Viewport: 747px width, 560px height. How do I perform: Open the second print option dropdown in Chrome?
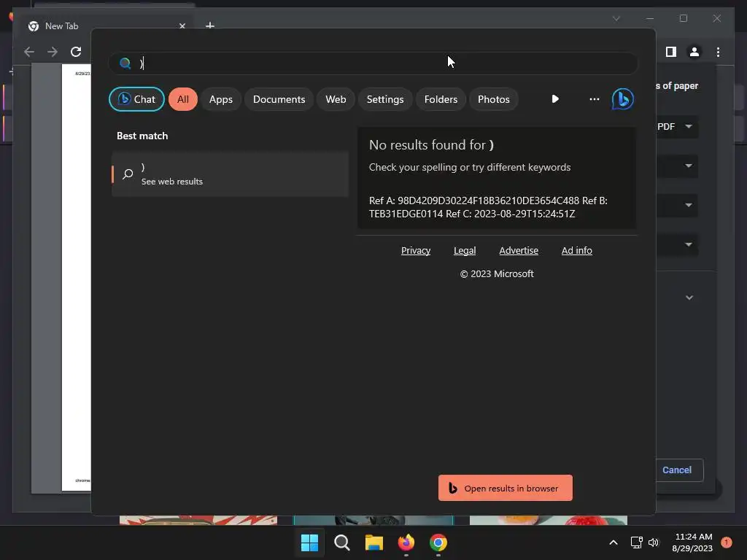pyautogui.click(x=676, y=166)
